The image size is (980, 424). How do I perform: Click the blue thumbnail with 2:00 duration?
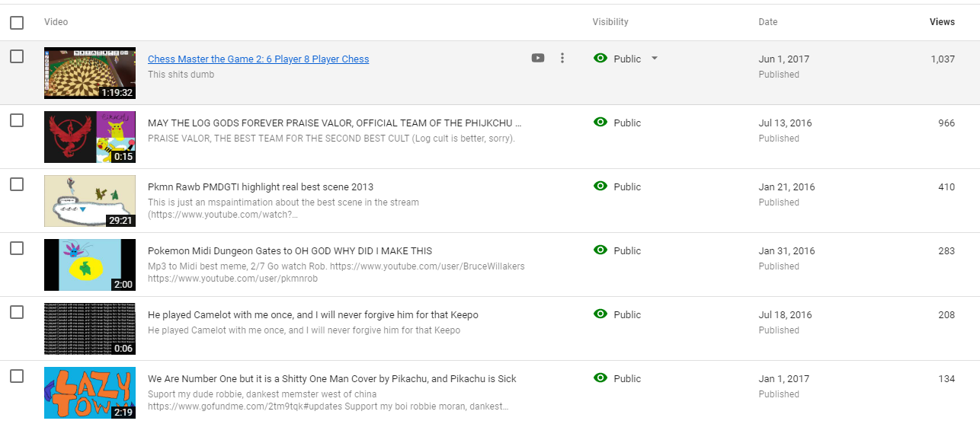[90, 265]
